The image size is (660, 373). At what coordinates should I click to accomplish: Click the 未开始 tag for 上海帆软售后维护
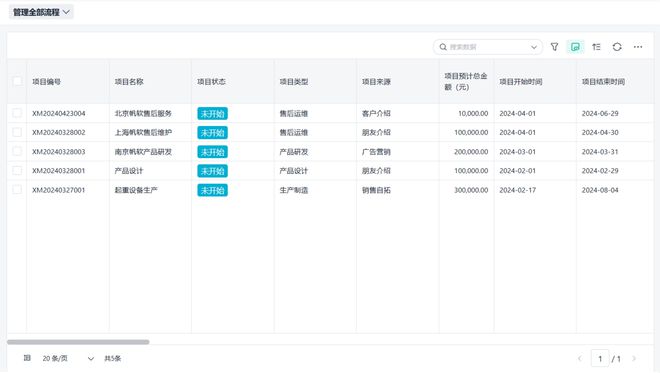213,133
